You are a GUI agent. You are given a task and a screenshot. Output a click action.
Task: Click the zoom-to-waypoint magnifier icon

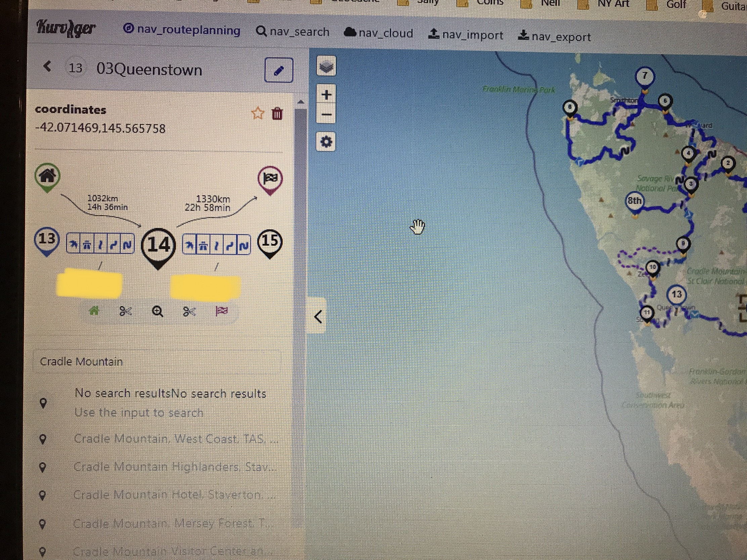158,311
